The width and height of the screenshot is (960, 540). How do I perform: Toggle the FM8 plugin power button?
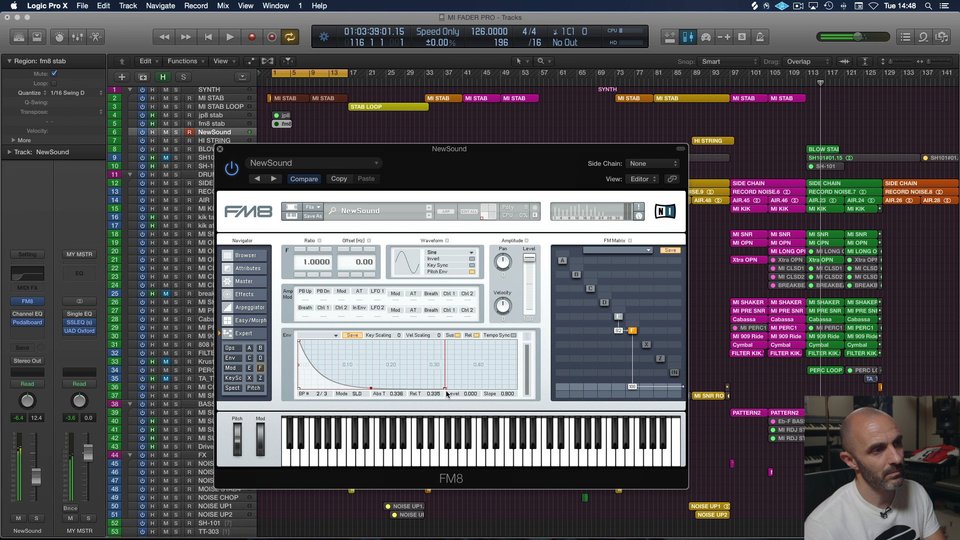point(231,168)
